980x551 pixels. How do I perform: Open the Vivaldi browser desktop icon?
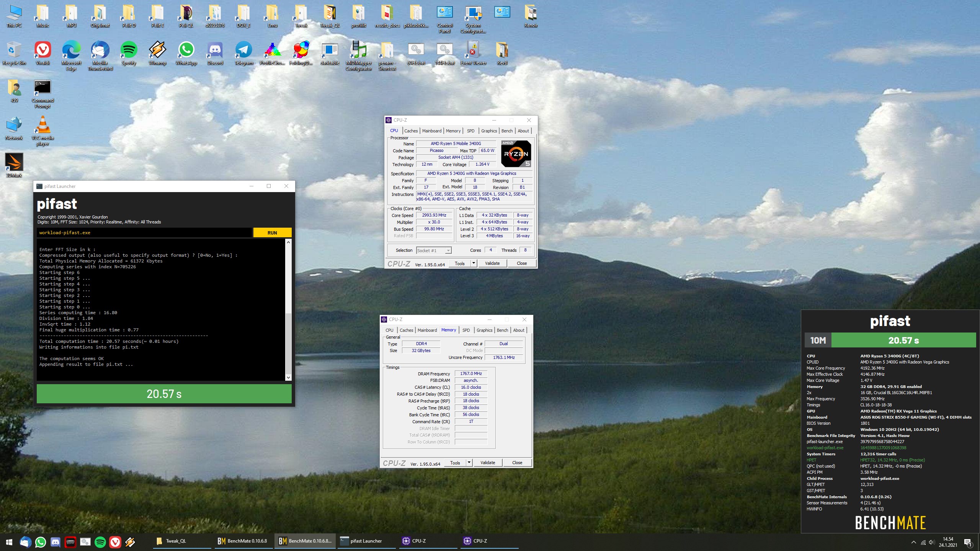click(42, 53)
